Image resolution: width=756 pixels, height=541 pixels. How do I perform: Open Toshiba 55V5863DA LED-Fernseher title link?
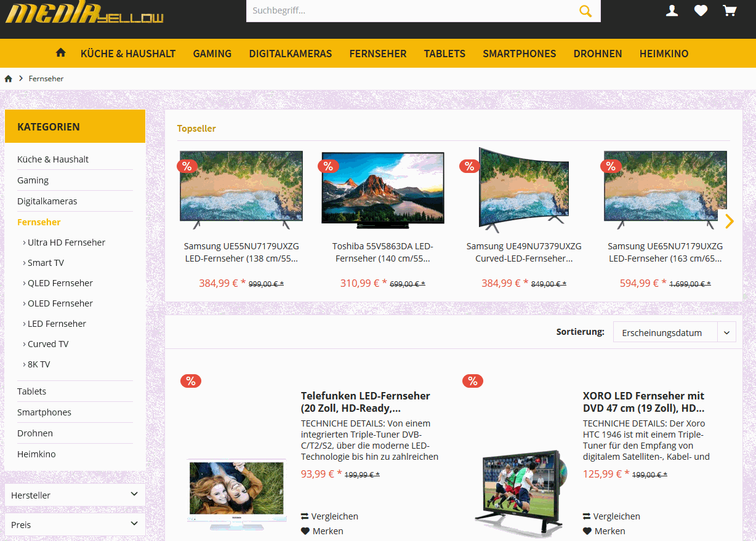coord(383,252)
